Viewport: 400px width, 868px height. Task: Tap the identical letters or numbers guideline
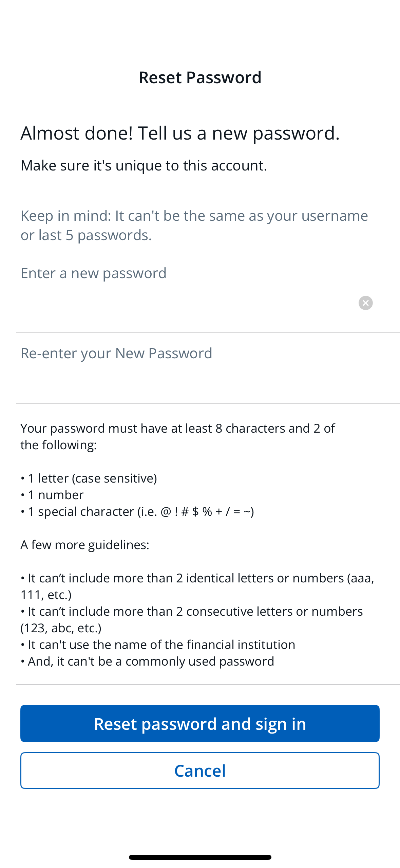pos(197,586)
